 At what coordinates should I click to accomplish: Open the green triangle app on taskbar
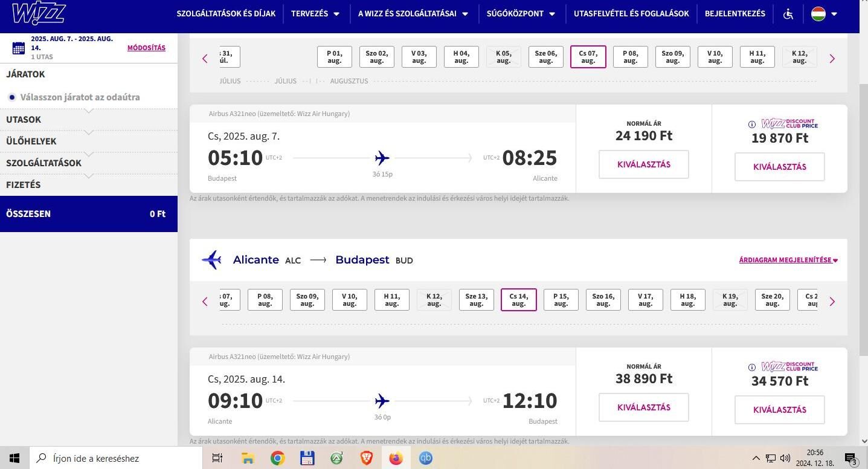click(x=336, y=458)
